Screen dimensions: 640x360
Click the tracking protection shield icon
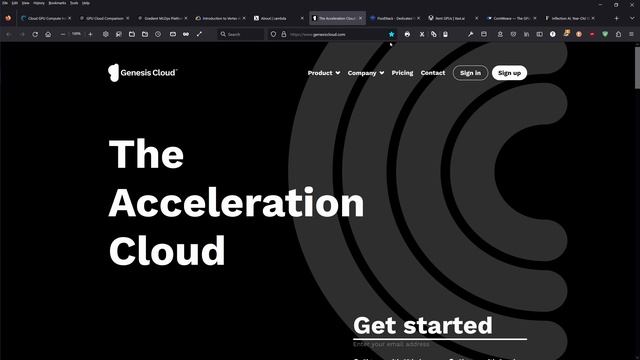273,34
